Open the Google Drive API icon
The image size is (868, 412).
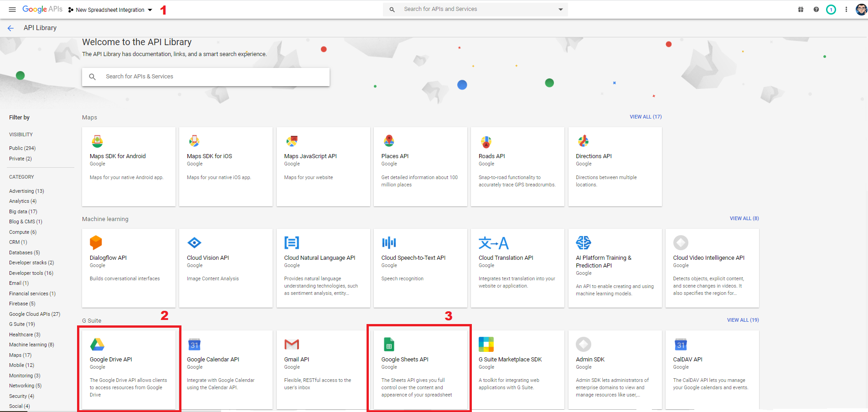[97, 345]
